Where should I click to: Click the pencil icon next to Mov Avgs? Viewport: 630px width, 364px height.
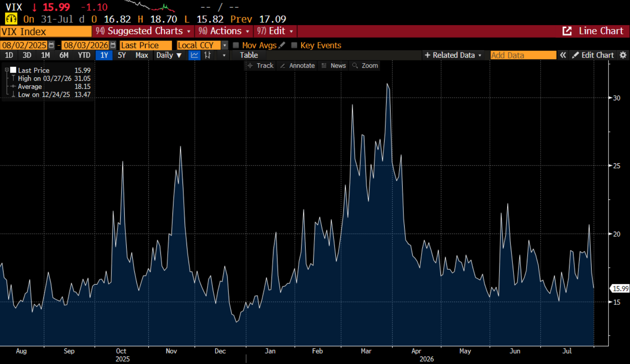pyautogui.click(x=282, y=45)
